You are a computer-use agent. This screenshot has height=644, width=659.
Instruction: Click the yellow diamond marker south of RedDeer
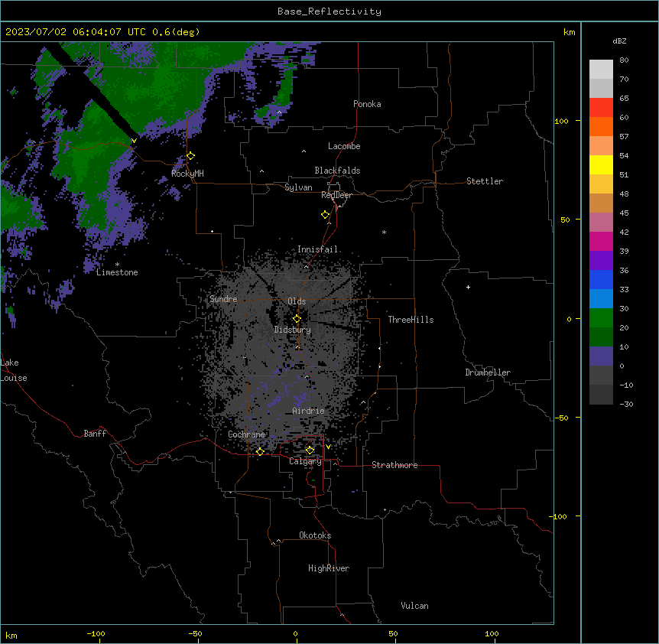pyautogui.click(x=326, y=215)
